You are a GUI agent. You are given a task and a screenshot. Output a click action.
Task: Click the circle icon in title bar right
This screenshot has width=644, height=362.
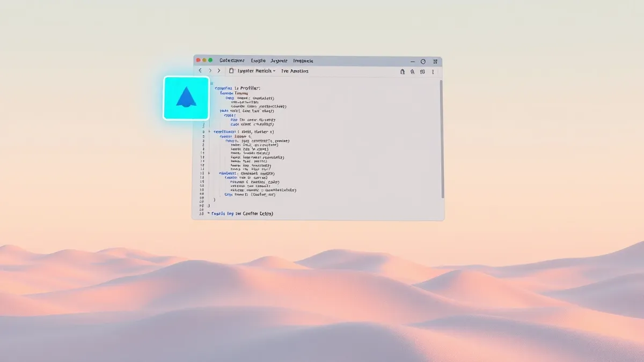tap(423, 62)
